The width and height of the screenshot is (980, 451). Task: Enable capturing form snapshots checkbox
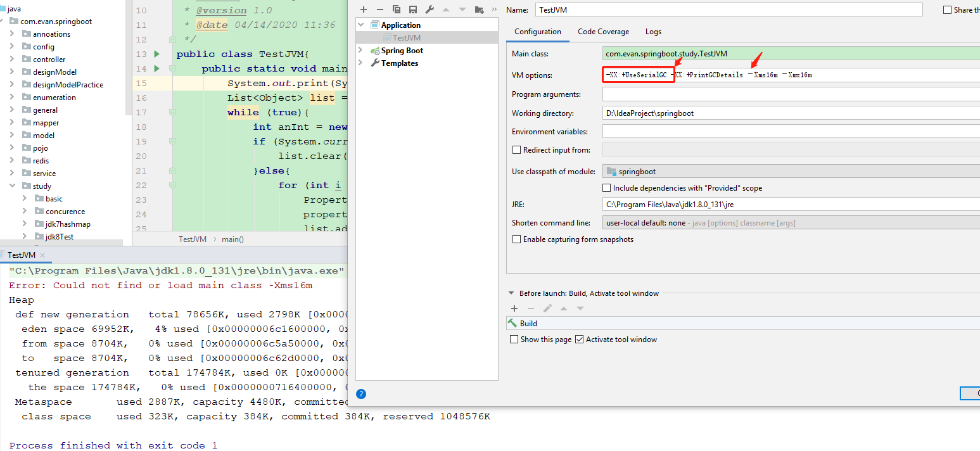(516, 239)
